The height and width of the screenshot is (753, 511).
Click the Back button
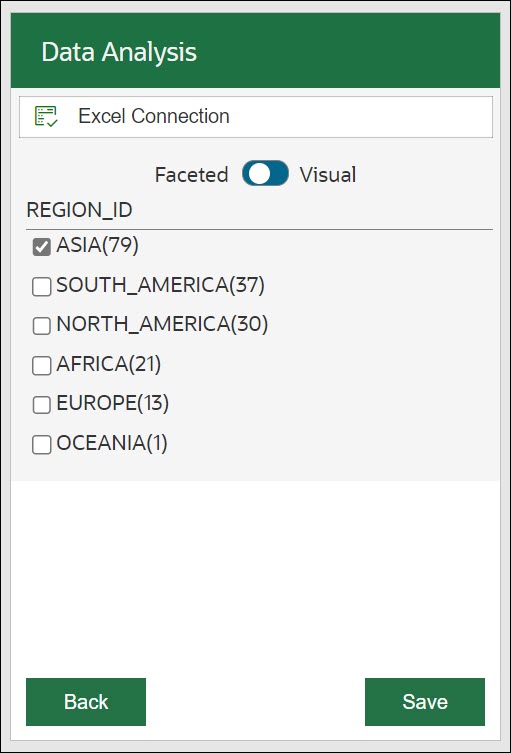(x=86, y=702)
